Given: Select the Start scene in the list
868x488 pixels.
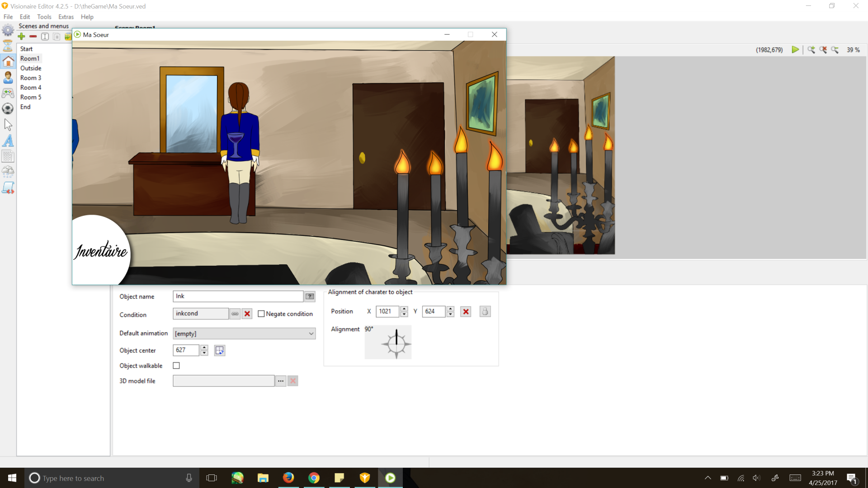Looking at the screenshot, I should 26,49.
